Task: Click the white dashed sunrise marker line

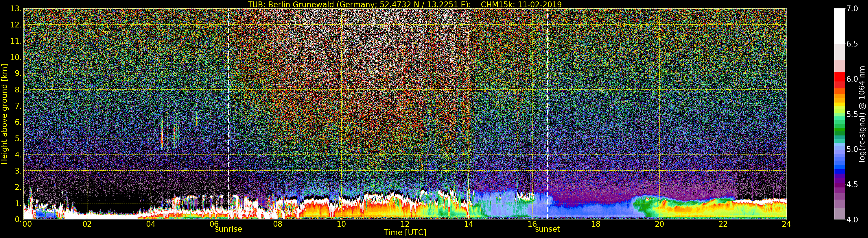Action: click(228, 114)
